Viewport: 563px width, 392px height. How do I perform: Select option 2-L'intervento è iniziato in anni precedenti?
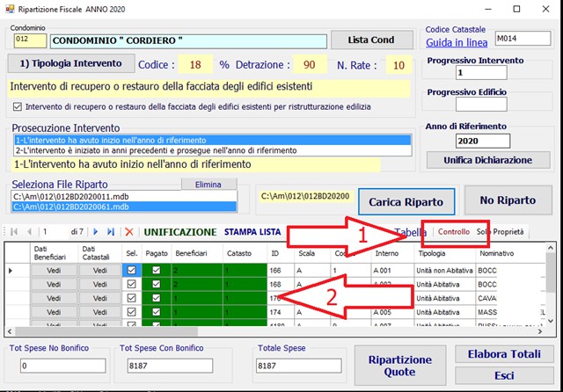click(213, 150)
